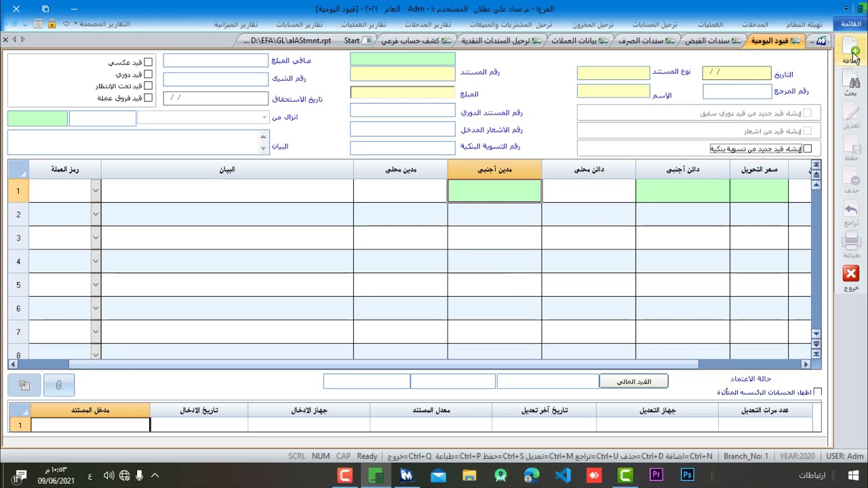Open the taskbar notification center icon
Viewport: 868px width, 488px height.
point(18,476)
